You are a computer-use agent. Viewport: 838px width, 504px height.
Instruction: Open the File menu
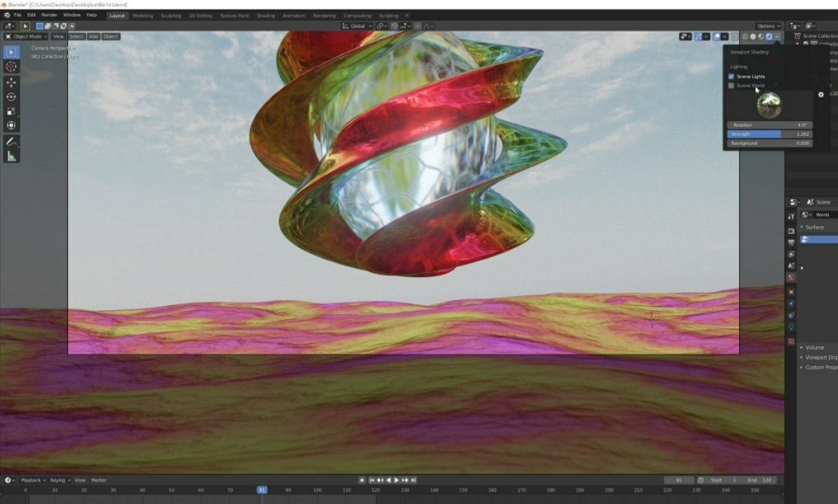point(18,15)
